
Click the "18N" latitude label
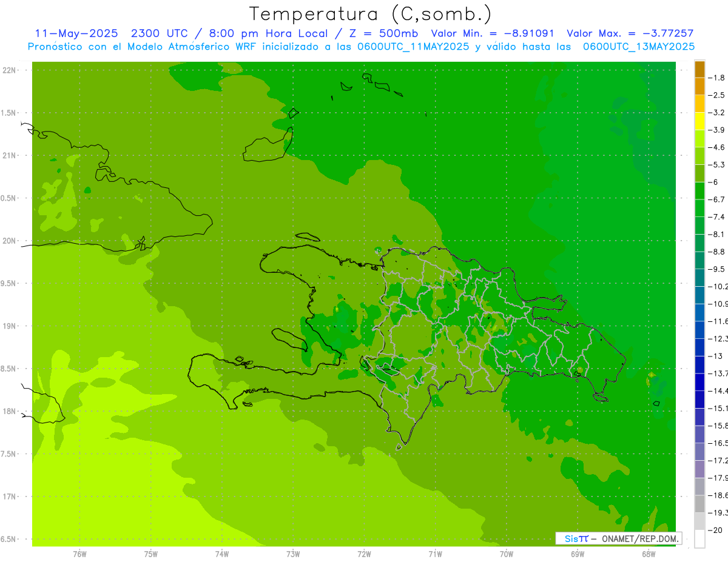tap(10, 411)
